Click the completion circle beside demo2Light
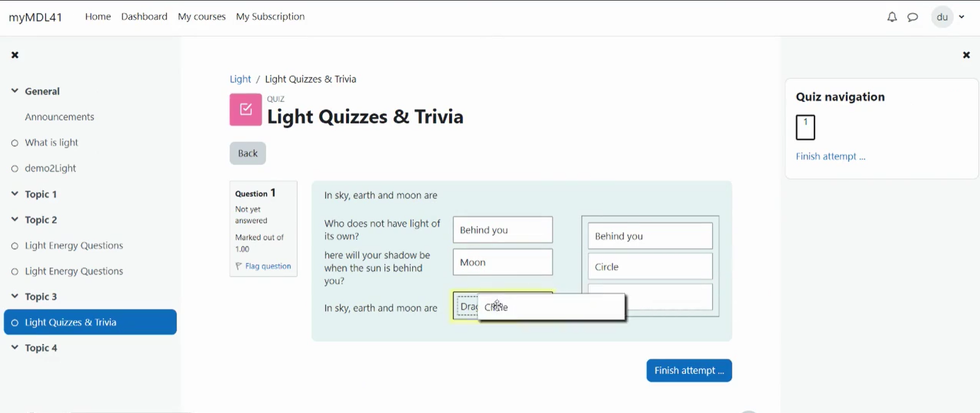The image size is (980, 413). coord(15,169)
